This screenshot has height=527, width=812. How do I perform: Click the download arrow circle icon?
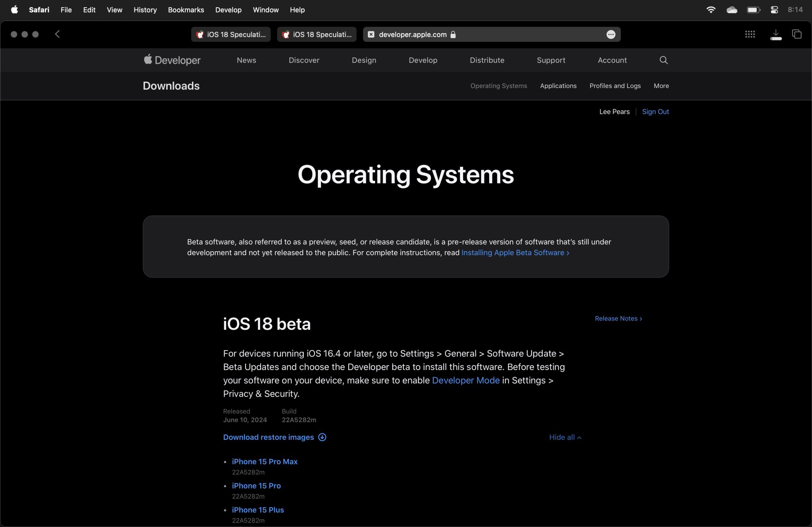322,437
